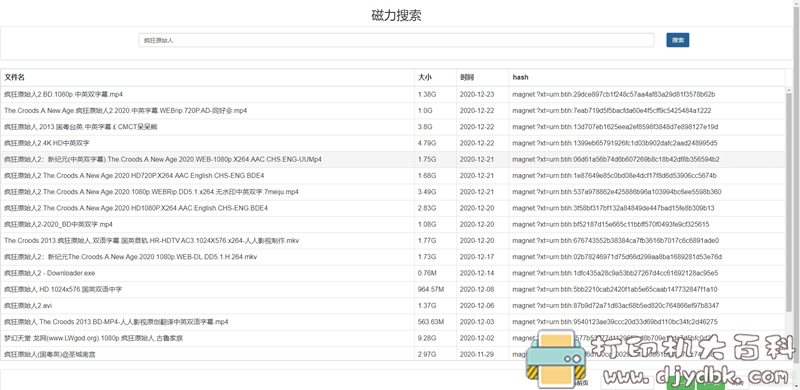Click the browser scrollbar up arrow
Image resolution: width=800 pixels, height=390 pixels.
(796, 4)
